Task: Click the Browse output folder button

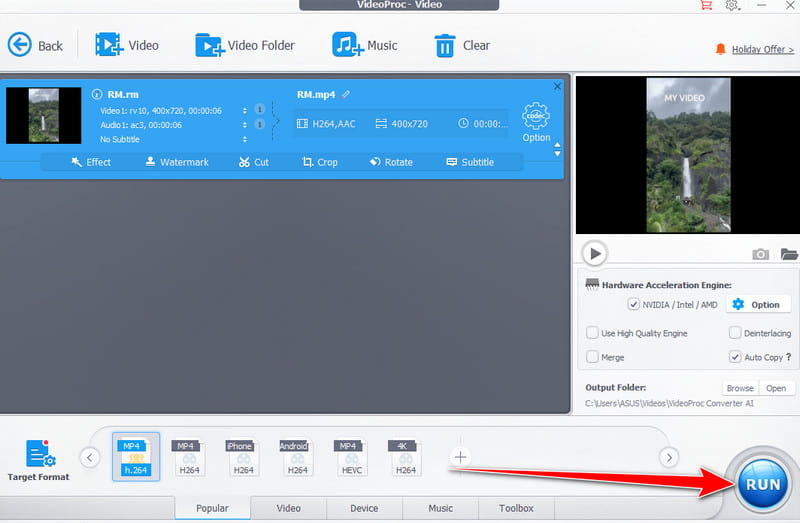Action: click(x=740, y=388)
